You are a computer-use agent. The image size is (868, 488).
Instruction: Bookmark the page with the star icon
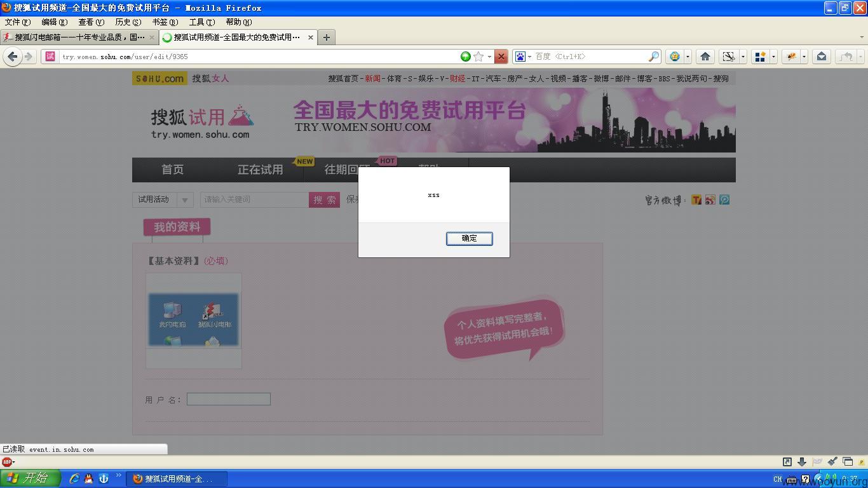pyautogui.click(x=478, y=57)
